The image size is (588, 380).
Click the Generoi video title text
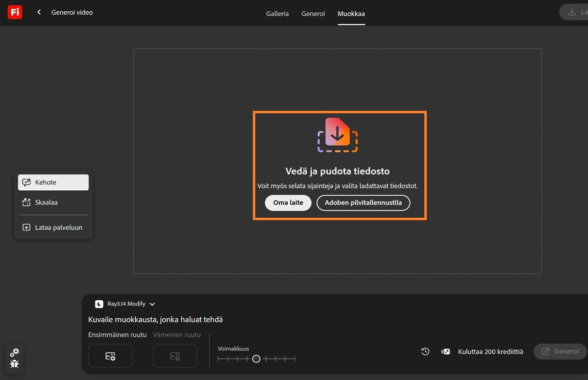tap(72, 12)
